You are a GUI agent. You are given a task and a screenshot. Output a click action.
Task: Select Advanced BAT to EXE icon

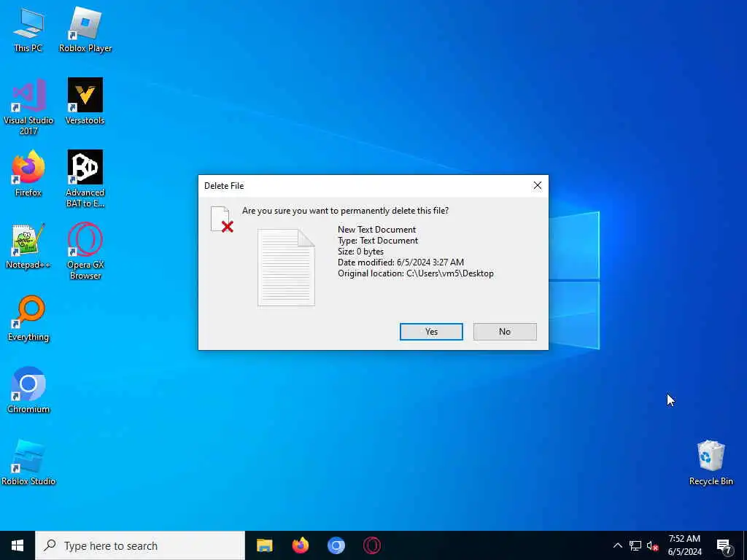pyautogui.click(x=85, y=179)
